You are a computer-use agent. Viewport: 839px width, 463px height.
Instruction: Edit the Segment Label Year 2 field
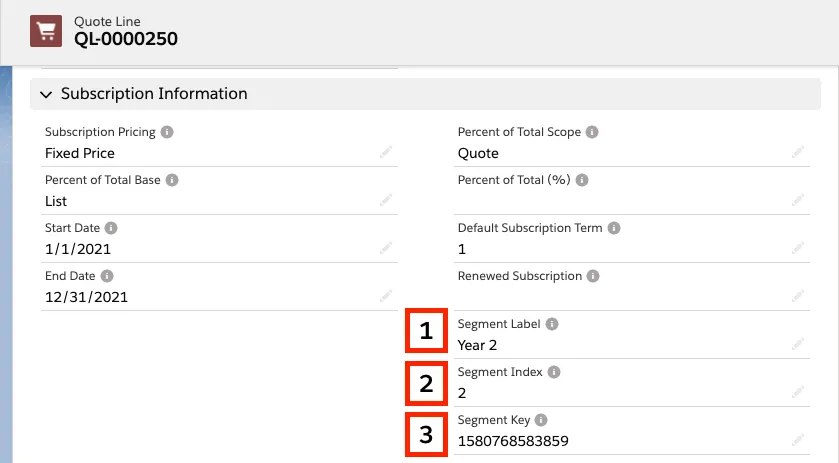(798, 344)
